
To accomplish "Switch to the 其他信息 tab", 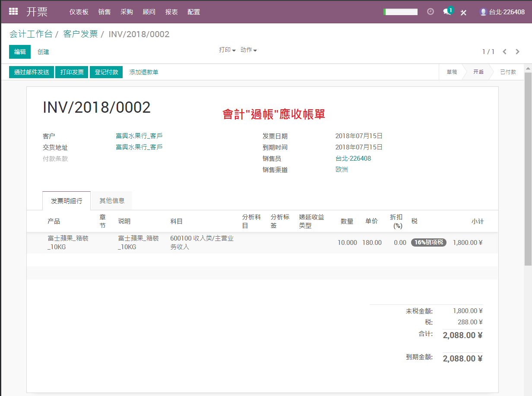I will [112, 200].
